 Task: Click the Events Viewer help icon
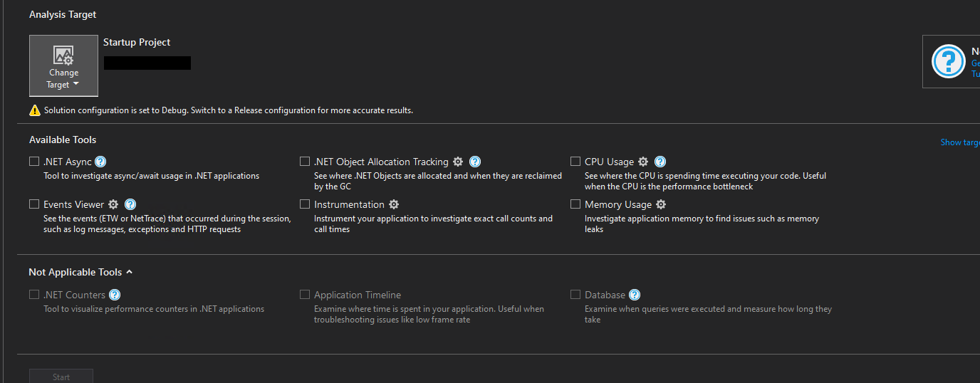[130, 204]
